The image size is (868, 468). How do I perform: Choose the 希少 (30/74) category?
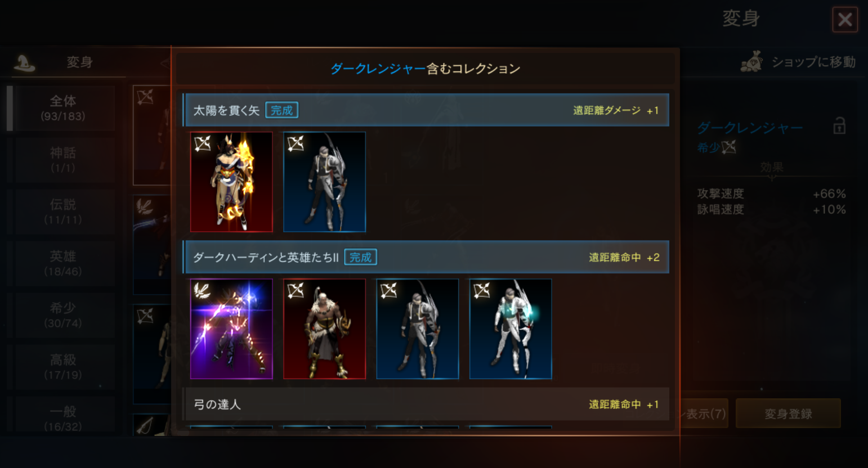(x=63, y=315)
